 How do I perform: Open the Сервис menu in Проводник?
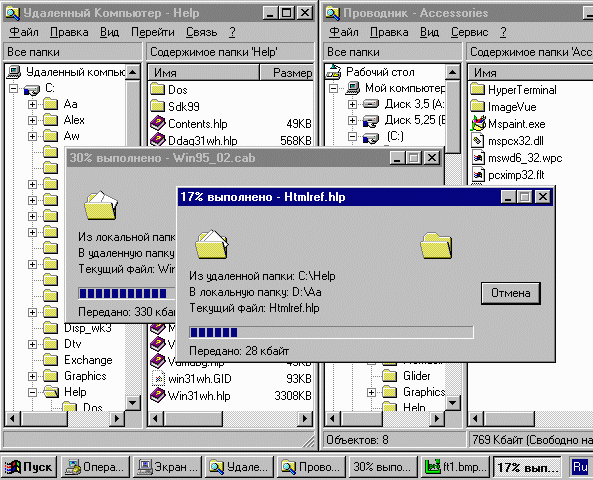469,32
